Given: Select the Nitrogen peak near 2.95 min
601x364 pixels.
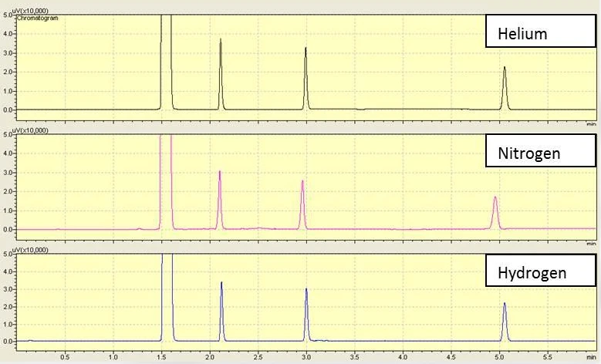Looking at the screenshot, I should pyautogui.click(x=302, y=204).
